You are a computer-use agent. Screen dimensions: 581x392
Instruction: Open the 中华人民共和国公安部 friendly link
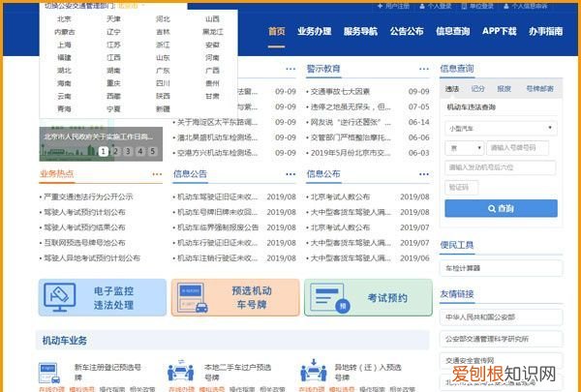click(501, 317)
